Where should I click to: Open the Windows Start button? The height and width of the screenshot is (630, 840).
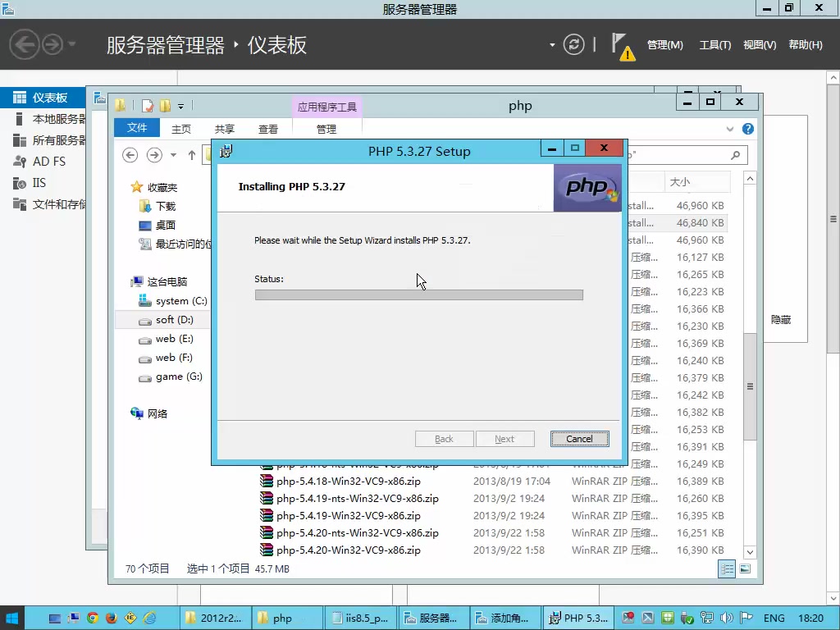pyautogui.click(x=11, y=619)
